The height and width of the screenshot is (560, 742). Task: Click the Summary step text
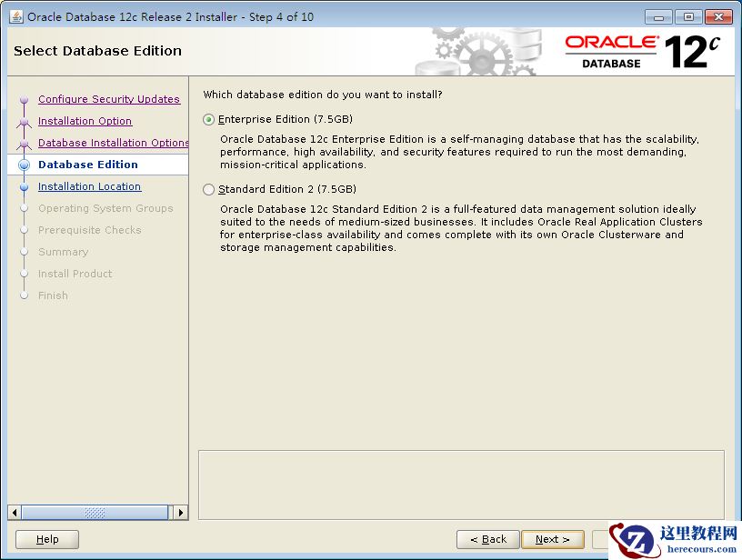64,252
